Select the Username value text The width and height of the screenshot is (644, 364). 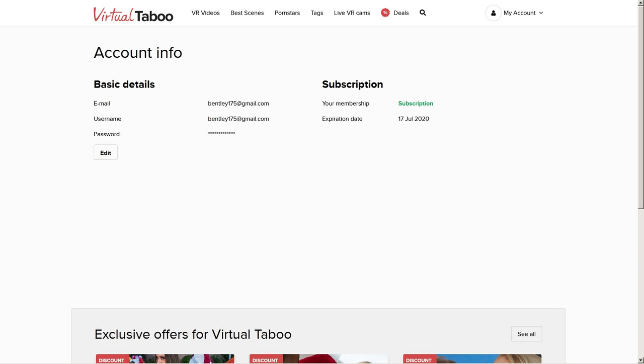[x=238, y=119]
